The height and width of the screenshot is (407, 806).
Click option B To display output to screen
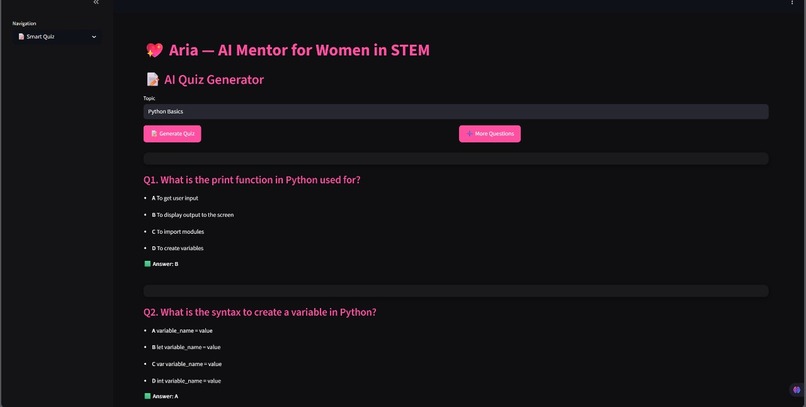(x=193, y=215)
